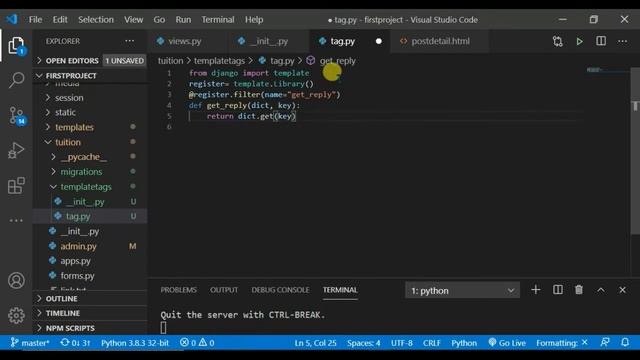The height and width of the screenshot is (360, 640).
Task: Open the Go menu
Action: (159, 20)
